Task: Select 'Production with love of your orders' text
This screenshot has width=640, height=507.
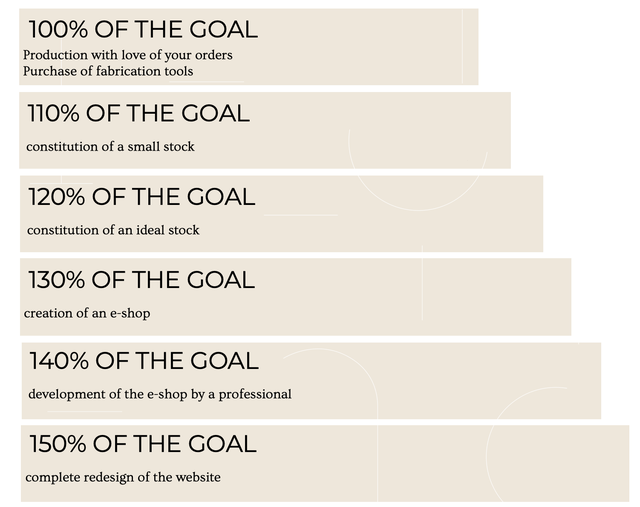Action: (128, 55)
